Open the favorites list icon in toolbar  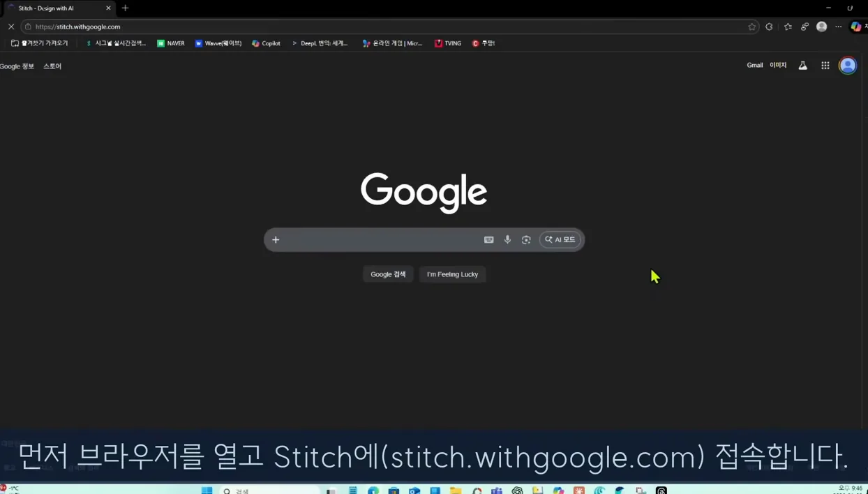coord(788,27)
